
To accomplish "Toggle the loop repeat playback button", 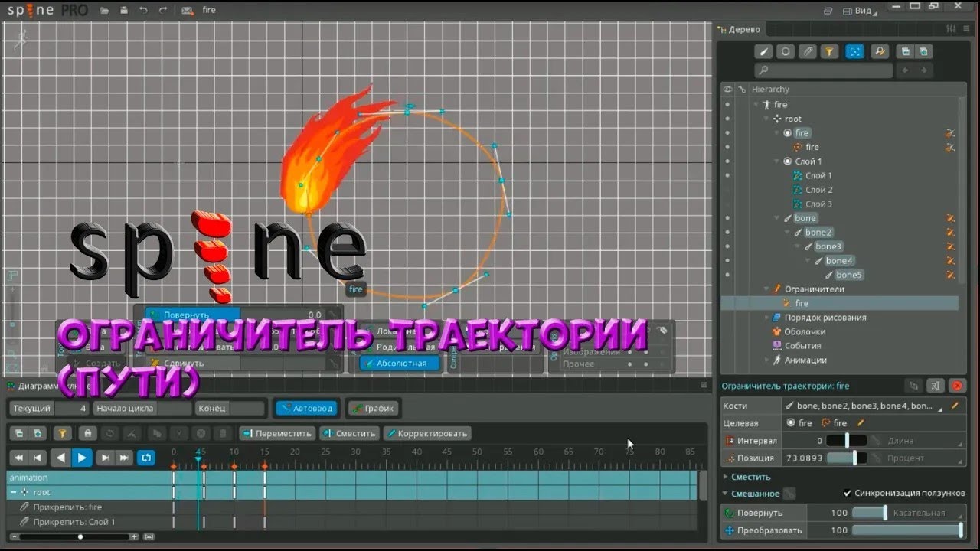I will coord(145,458).
